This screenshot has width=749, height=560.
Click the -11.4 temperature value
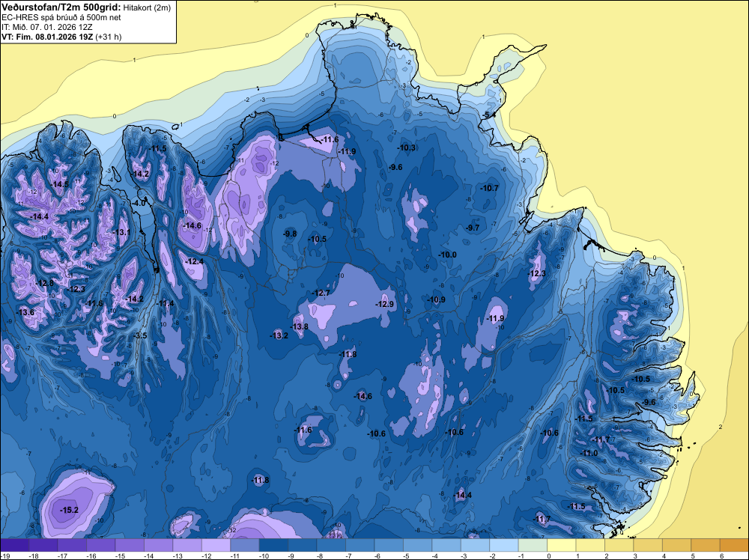pos(166,303)
